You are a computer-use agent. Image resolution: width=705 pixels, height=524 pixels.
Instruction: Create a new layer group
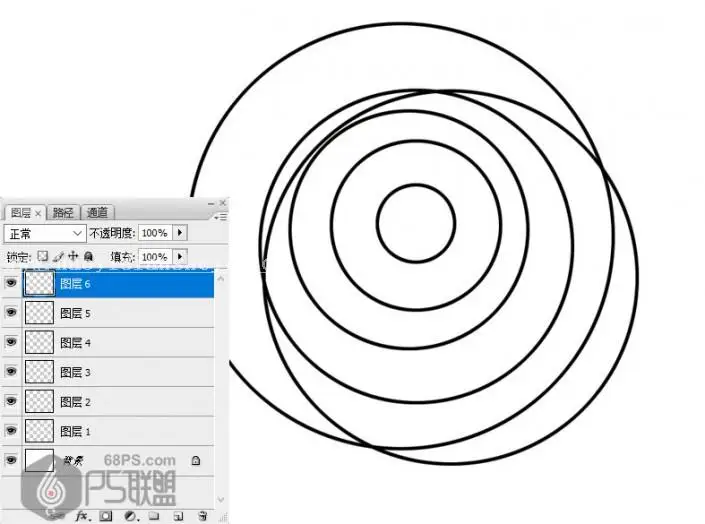coord(154,515)
